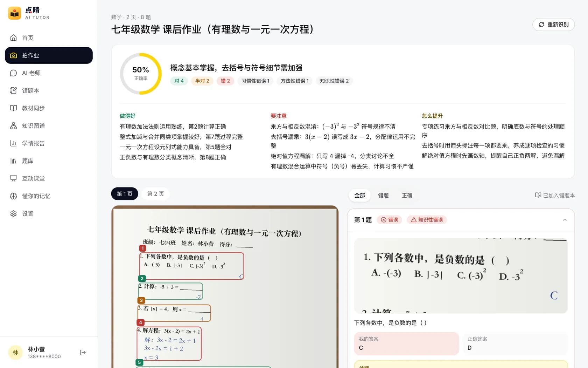
Task: Click the 50% 正确率 progress ring
Action: tap(141, 74)
